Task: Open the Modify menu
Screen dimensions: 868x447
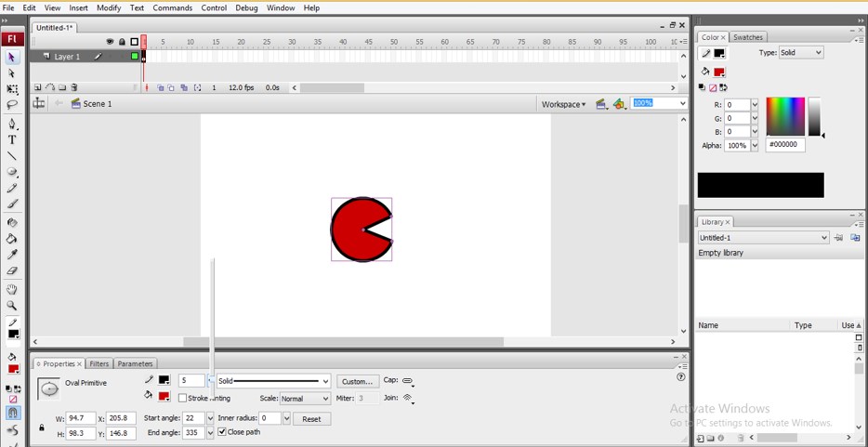Action: coord(109,7)
